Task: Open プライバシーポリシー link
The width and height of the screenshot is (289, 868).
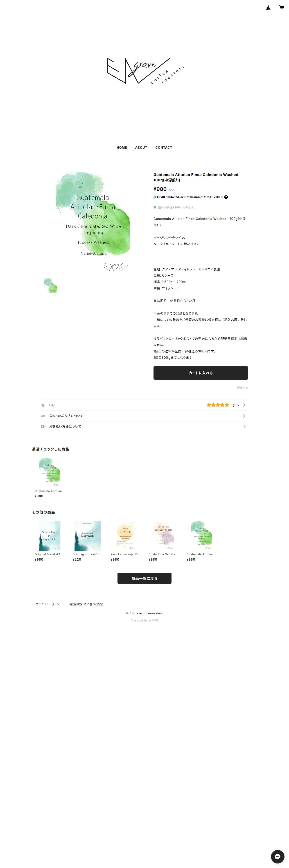Action: coord(49,604)
